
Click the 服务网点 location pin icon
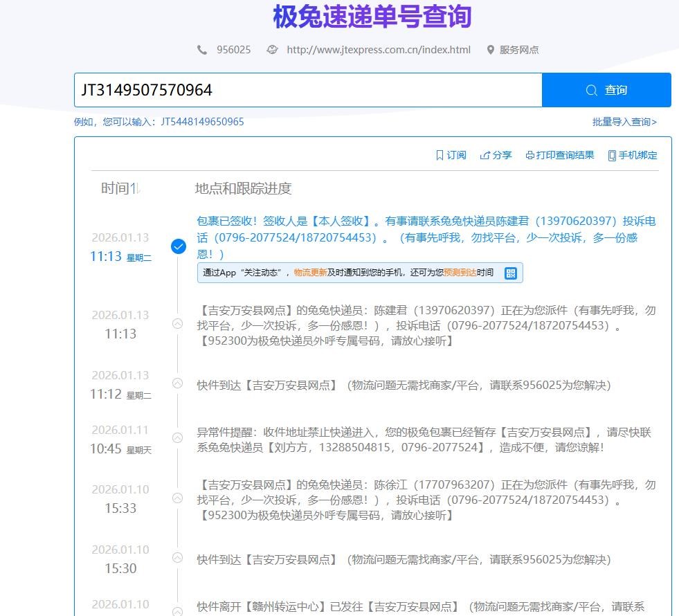click(491, 50)
